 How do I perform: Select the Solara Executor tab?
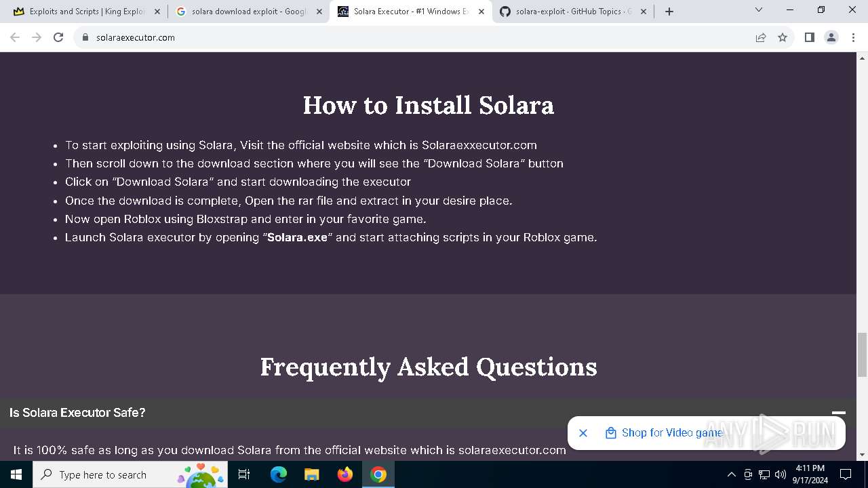[411, 12]
